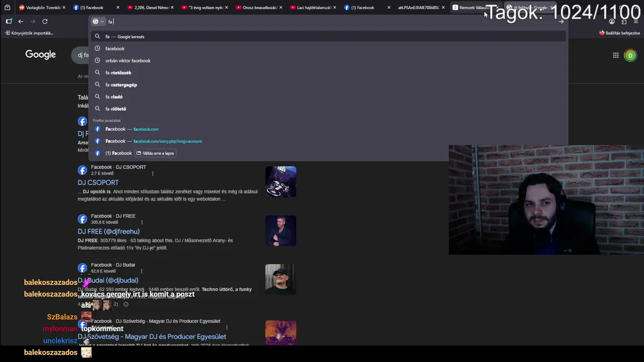Close the "2,20€. Diesel Néme" tab

172,8
